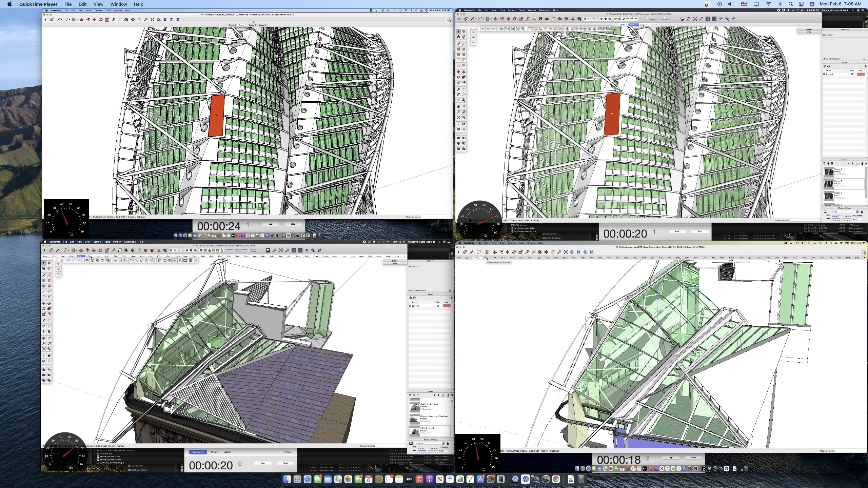868x488 pixels.
Task: Select the Eraser tool in top-left SketchUp window
Action: coord(52,20)
